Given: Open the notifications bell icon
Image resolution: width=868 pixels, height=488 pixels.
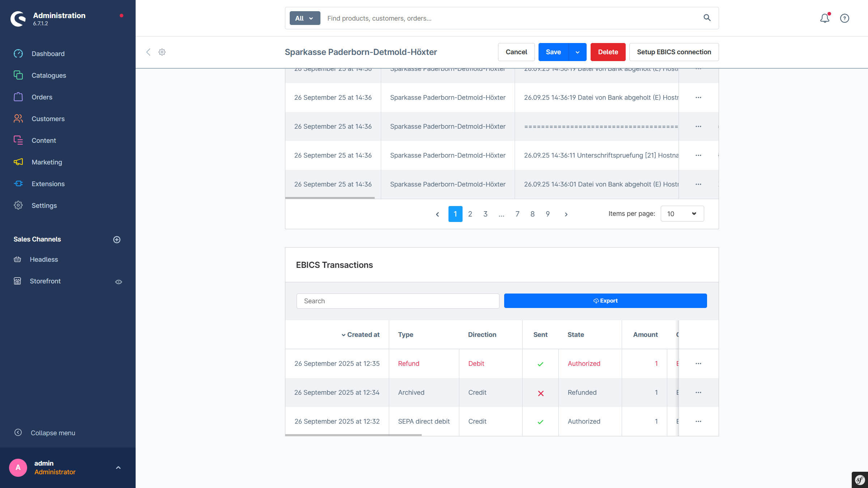Looking at the screenshot, I should click(825, 18).
